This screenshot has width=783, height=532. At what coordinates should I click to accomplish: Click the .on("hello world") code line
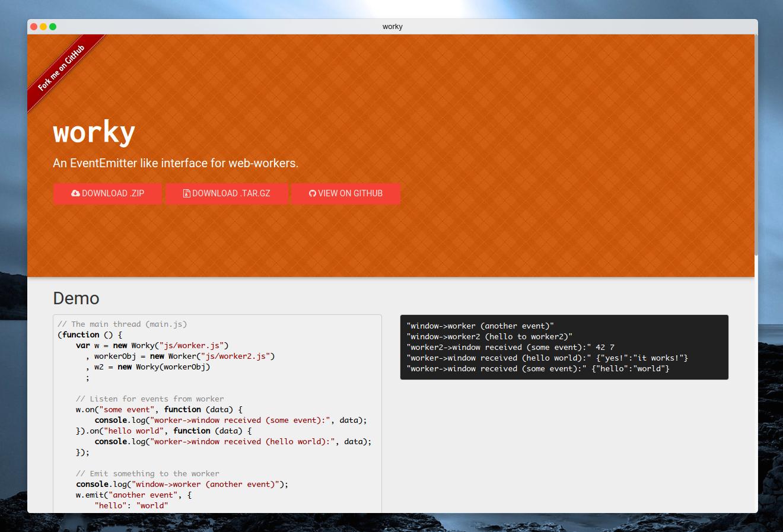coord(164,431)
